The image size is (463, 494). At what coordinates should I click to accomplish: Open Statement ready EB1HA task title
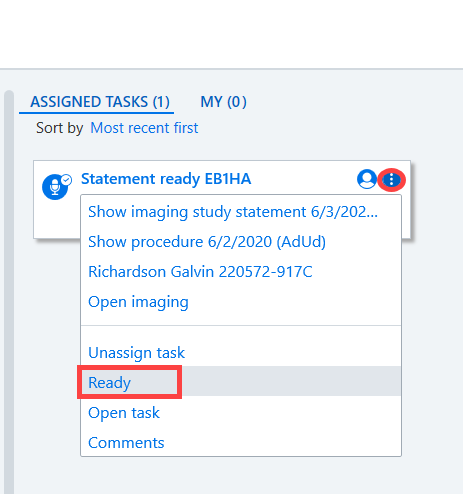pyautogui.click(x=166, y=179)
